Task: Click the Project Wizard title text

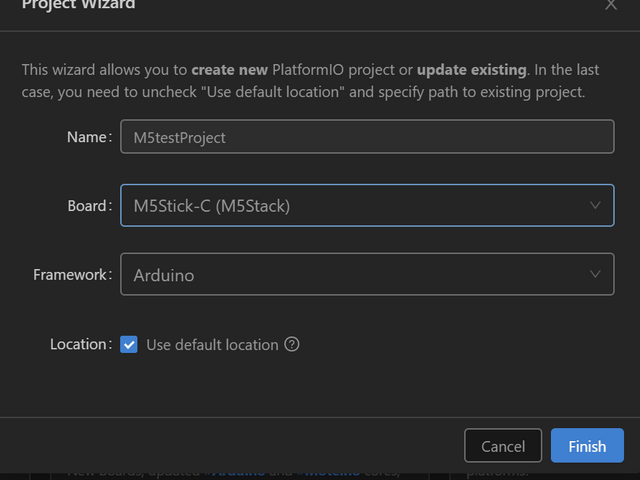Action: [78, 5]
